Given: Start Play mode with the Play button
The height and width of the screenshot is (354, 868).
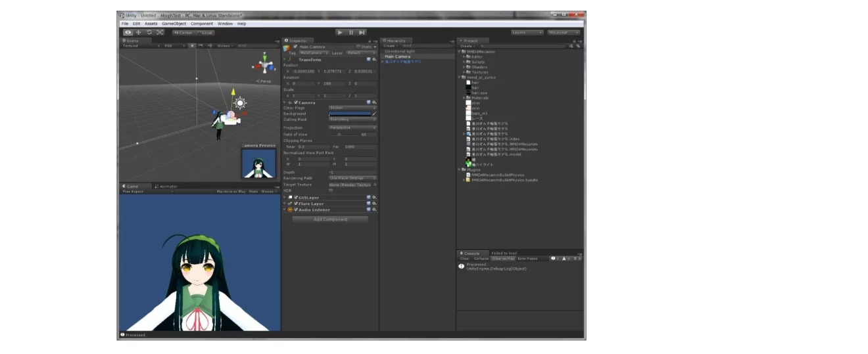Looking at the screenshot, I should (x=340, y=32).
